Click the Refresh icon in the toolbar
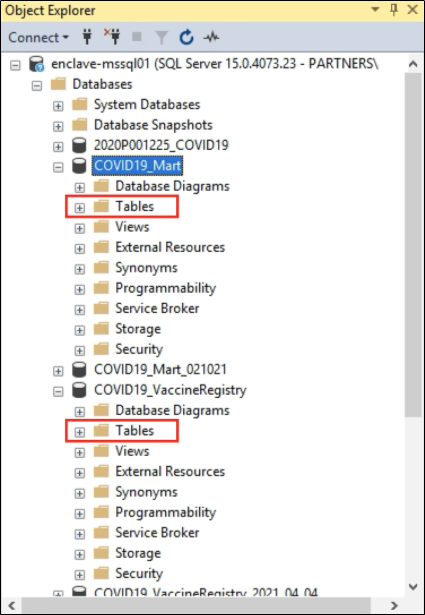Image resolution: width=425 pixels, height=615 pixels. [x=186, y=37]
